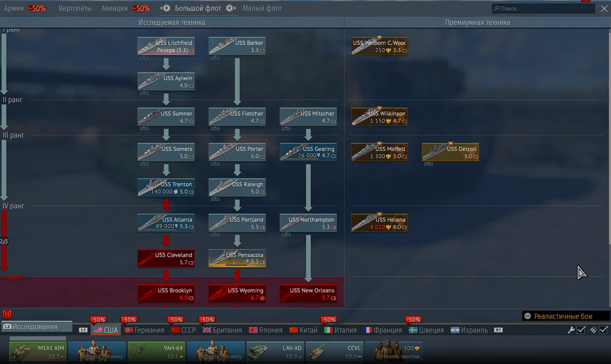The image size is (611, 364).
Task: Select the USS Somers ship card
Action: pyautogui.click(x=166, y=152)
